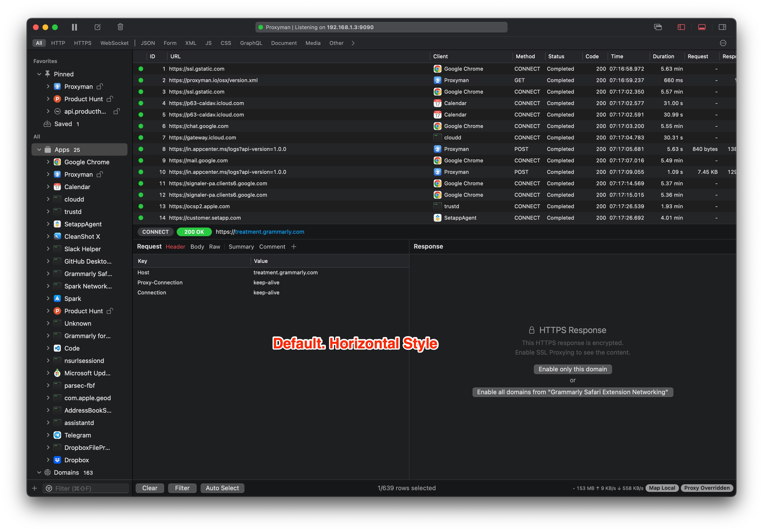Open the more filters ellipsis icon
Screen dimensions: 763x532
point(723,43)
